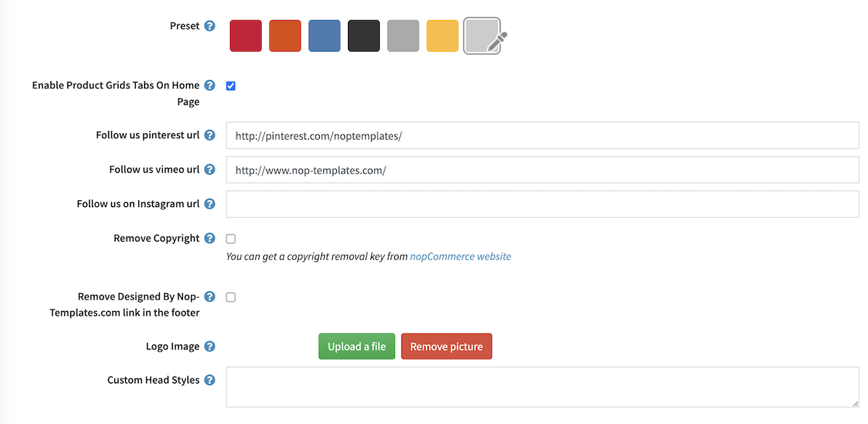Click help icon for Instagram url field
Viewport: 868px width, 424px height.
(210, 204)
